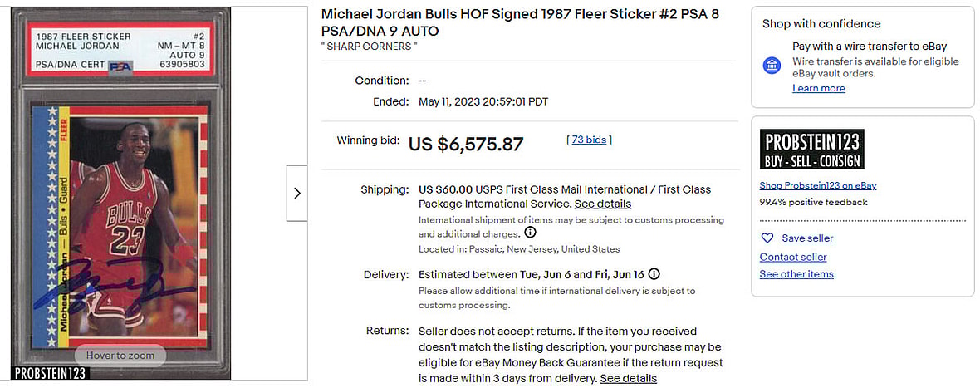Visit Shop Probstein123 on eBay
980x388 pixels.
[817, 185]
